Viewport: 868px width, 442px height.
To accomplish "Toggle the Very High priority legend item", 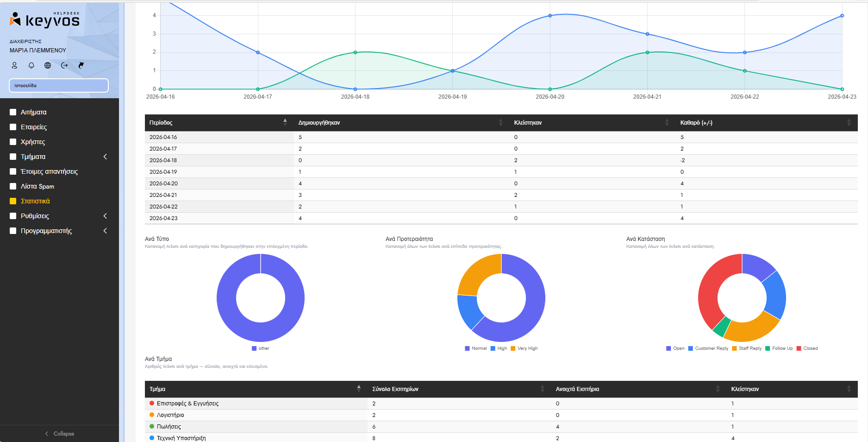I will click(524, 348).
